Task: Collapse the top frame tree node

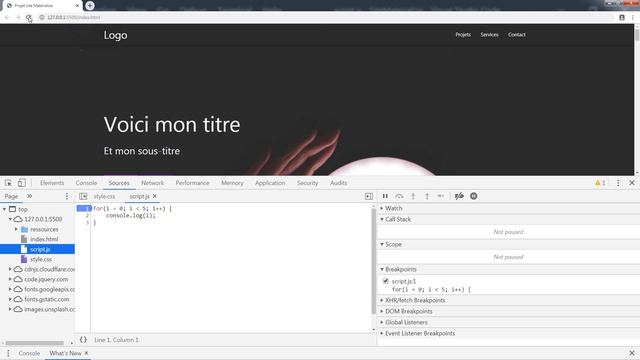Action: click(4, 209)
